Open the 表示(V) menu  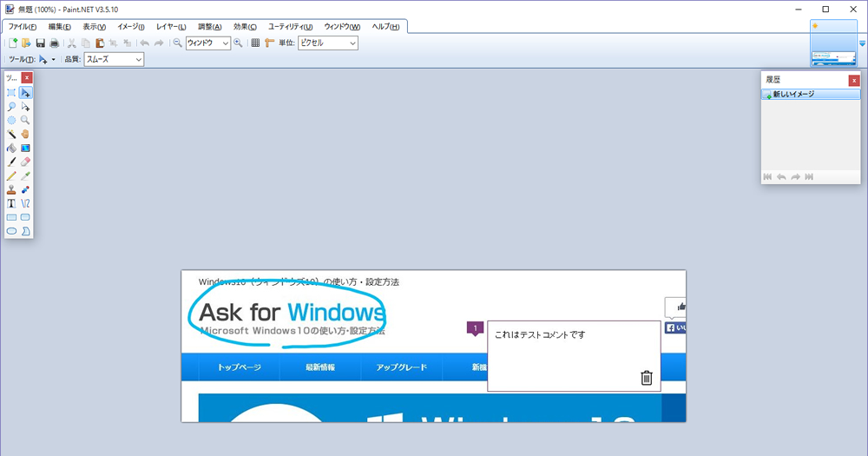tap(94, 27)
